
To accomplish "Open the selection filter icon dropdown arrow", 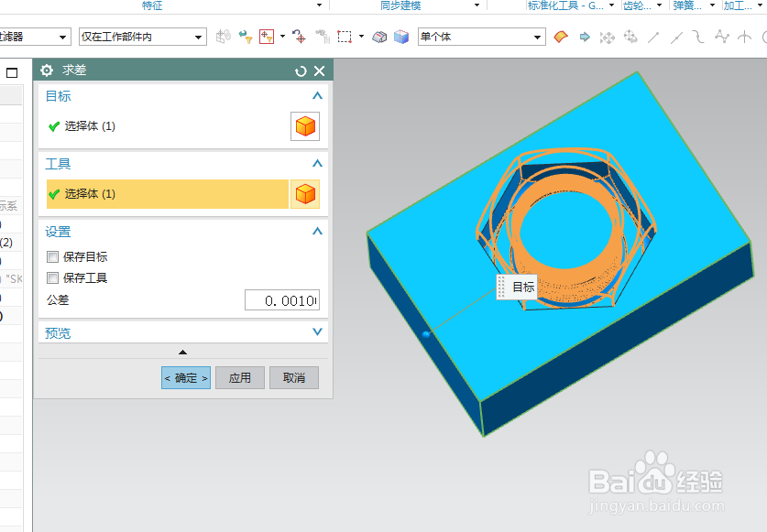I will (x=282, y=37).
